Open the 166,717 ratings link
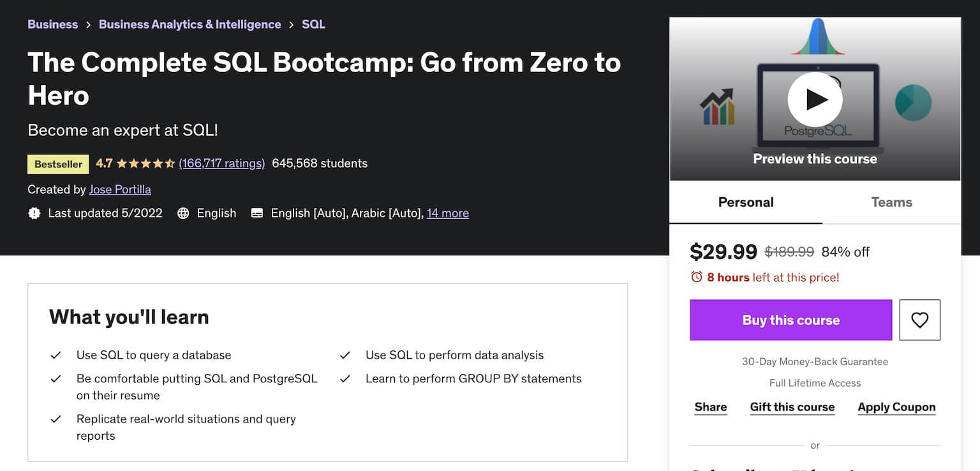The height and width of the screenshot is (471, 980). (221, 163)
